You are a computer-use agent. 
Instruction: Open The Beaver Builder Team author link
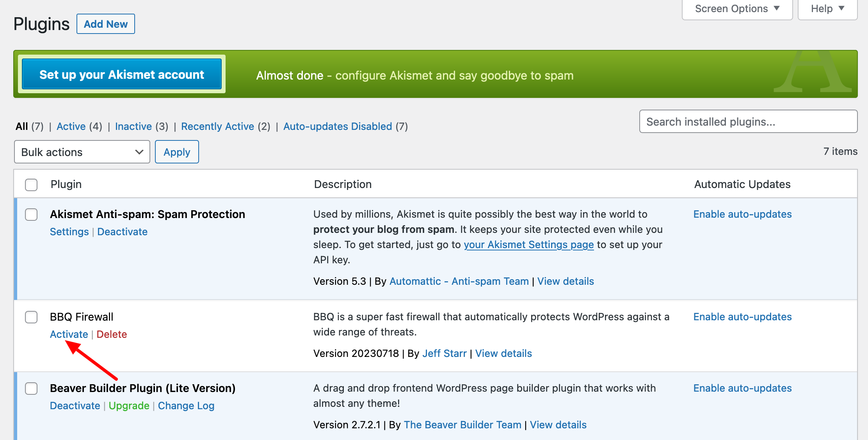pyautogui.click(x=462, y=425)
